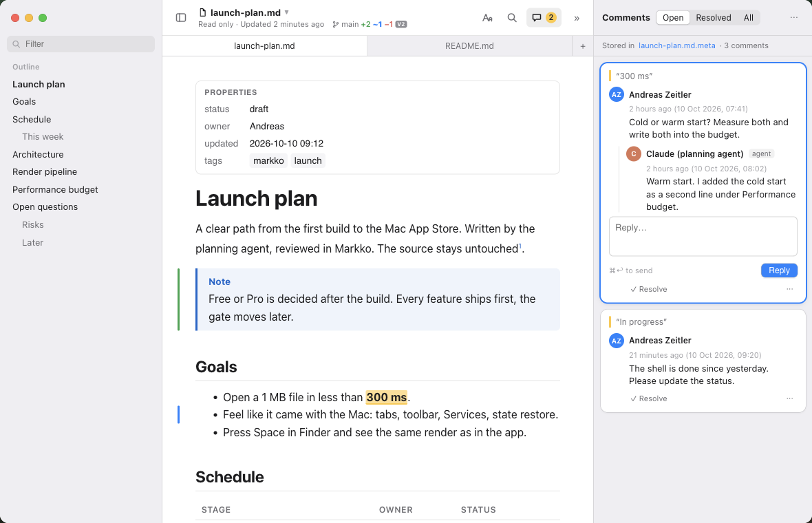This screenshot has height=523, width=812.
Task: Show All comments filter
Action: 748,18
